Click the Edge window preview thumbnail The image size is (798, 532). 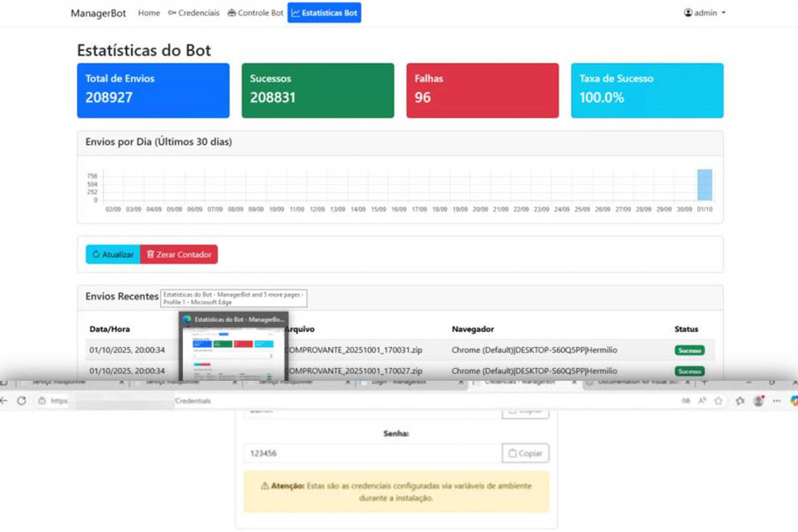click(x=233, y=346)
